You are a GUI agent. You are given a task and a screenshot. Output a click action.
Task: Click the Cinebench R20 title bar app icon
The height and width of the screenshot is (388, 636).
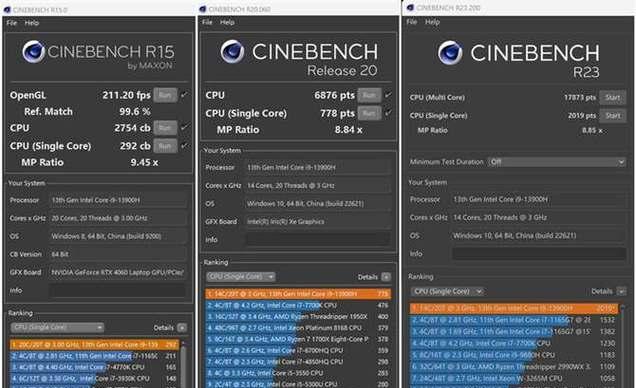[x=203, y=9]
